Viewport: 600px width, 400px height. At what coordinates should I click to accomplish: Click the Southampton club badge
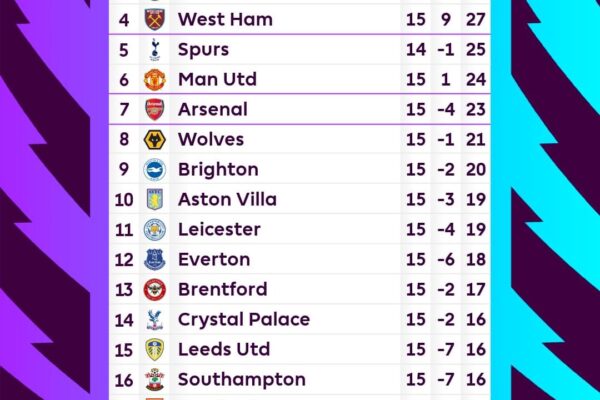(x=154, y=380)
